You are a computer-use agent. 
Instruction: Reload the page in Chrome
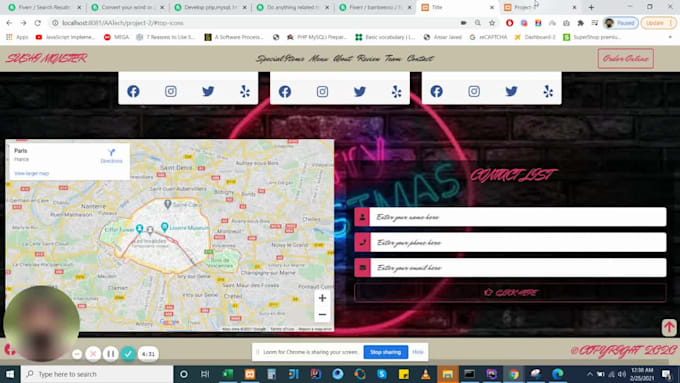(x=38, y=23)
